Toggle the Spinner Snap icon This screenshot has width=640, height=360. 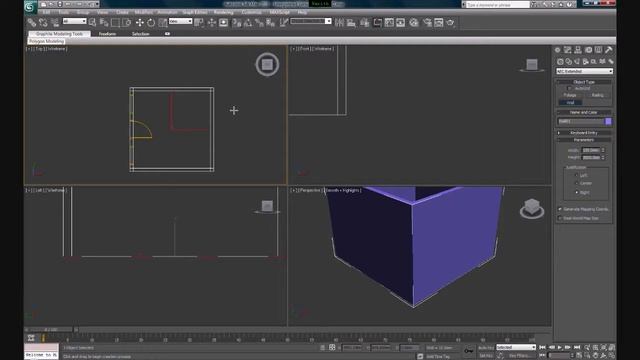(x=271, y=22)
